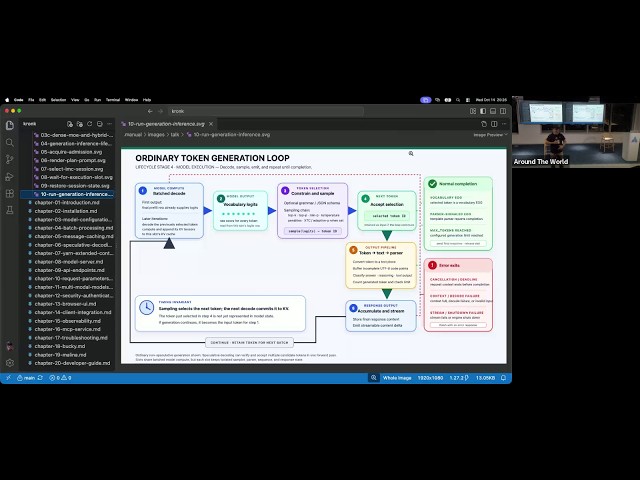Viewport: 640px width, 480px height.
Task: Refresh the kronk explorer tree
Action: click(89, 124)
